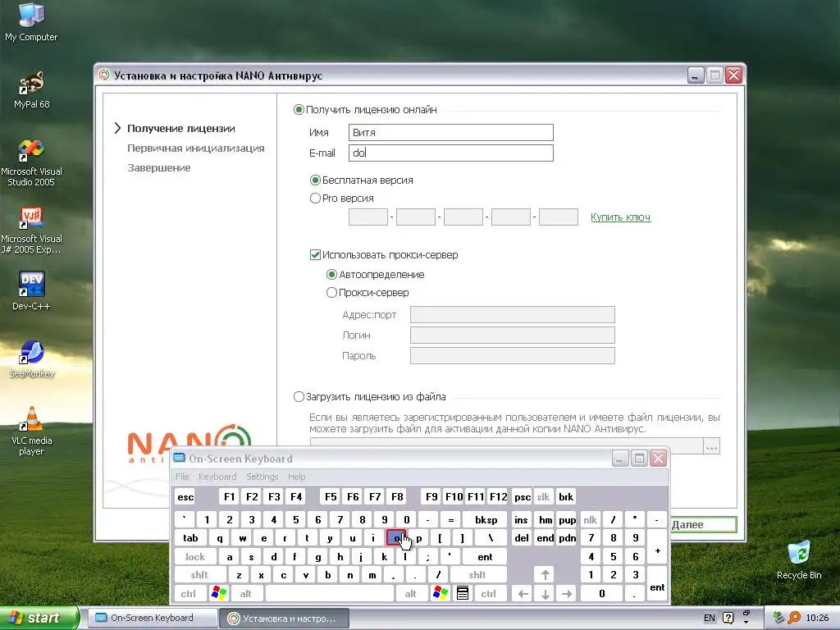840x630 pixels.
Task: Click into the 'Имя' name field
Action: (450, 132)
